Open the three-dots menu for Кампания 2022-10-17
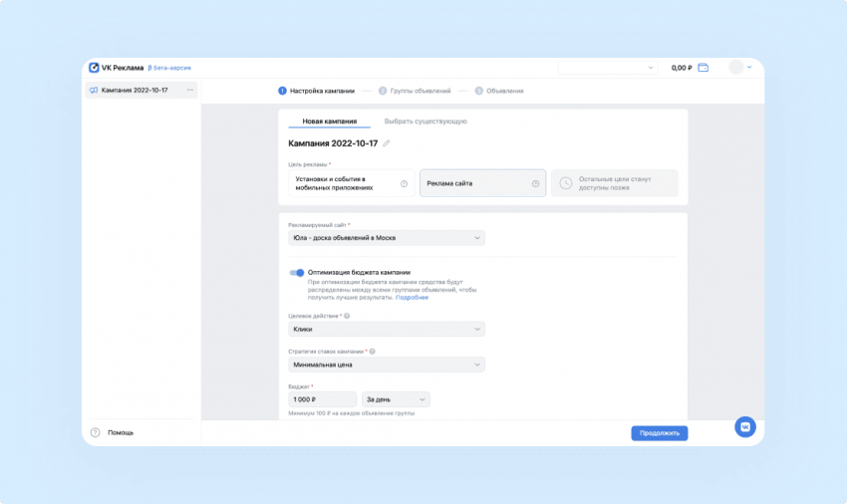Viewport: 847px width, 504px height. [x=190, y=91]
